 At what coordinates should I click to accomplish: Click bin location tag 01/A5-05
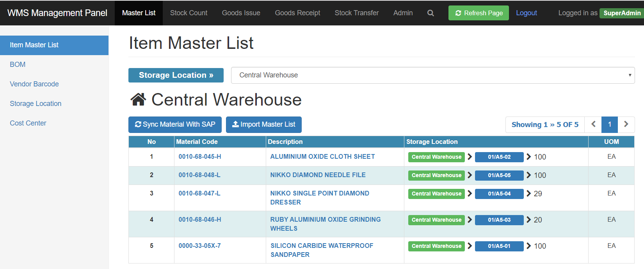499,176
